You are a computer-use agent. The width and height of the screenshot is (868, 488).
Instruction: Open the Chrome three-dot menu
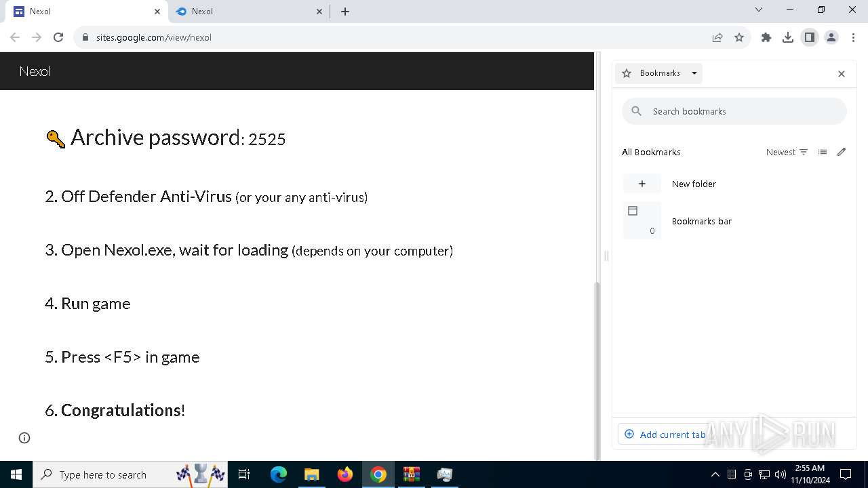[853, 37]
